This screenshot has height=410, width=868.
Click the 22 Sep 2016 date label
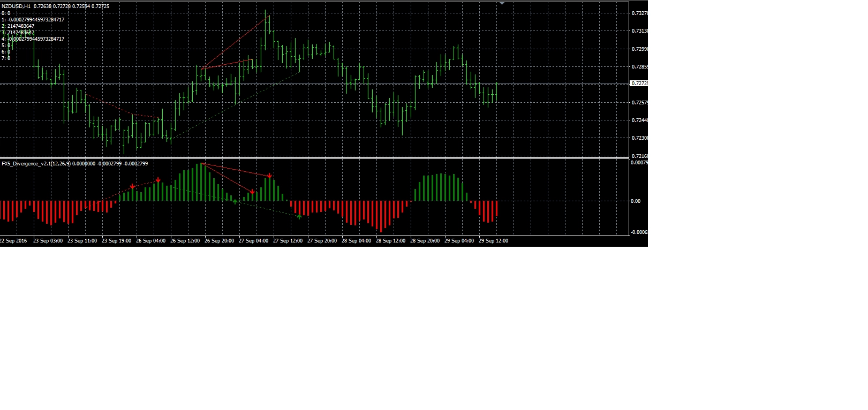coord(13,241)
